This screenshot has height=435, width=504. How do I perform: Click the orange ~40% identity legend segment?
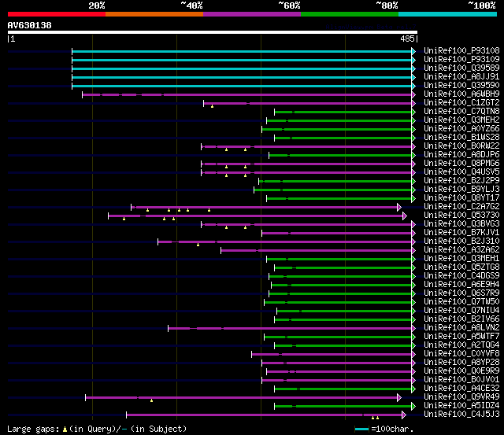[154, 14]
